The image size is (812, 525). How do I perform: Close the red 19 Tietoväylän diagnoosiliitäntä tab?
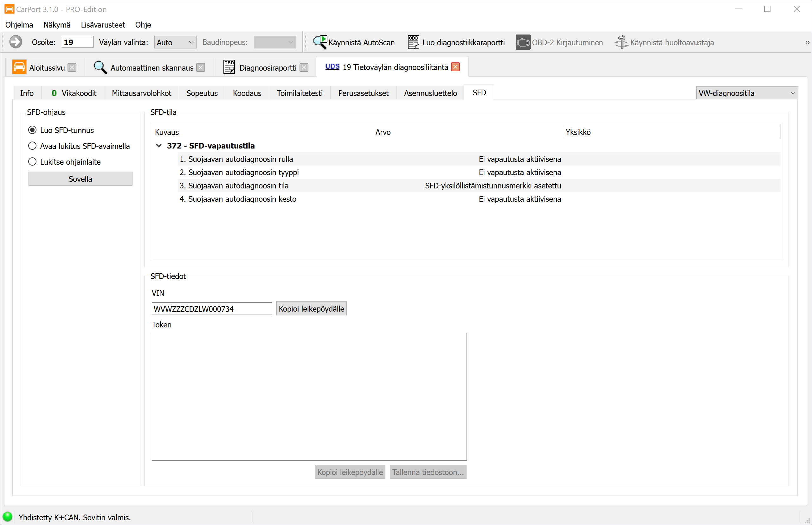pos(455,67)
